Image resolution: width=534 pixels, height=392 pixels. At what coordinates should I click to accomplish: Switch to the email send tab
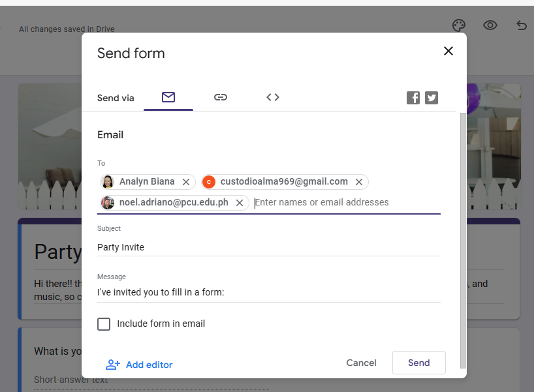tap(168, 97)
